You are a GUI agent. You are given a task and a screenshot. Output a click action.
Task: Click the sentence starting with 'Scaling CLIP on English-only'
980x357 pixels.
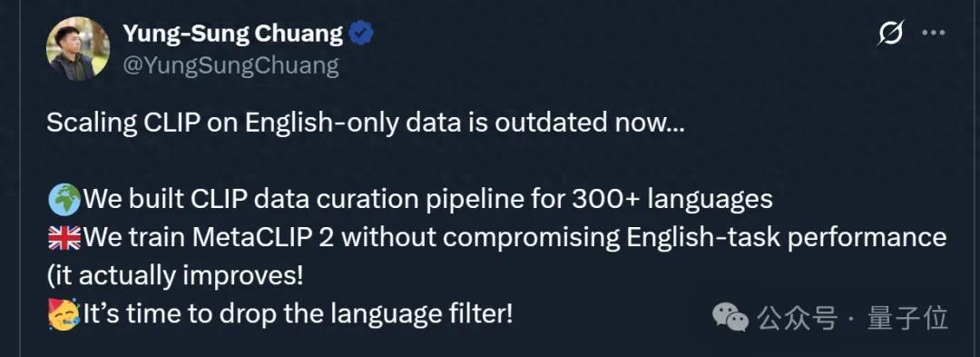click(366, 124)
